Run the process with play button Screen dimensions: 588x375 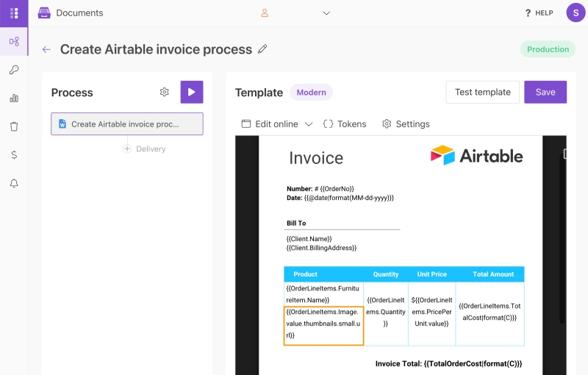point(192,92)
